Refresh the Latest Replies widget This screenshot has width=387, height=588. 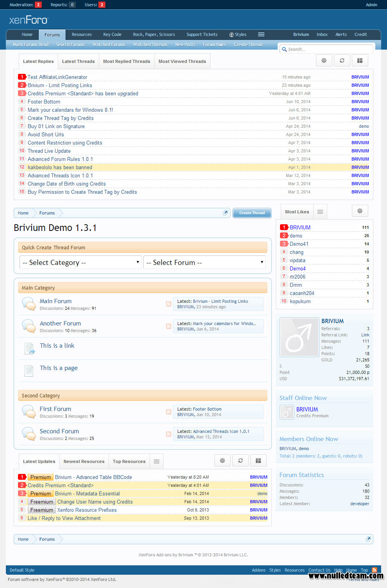click(x=342, y=61)
